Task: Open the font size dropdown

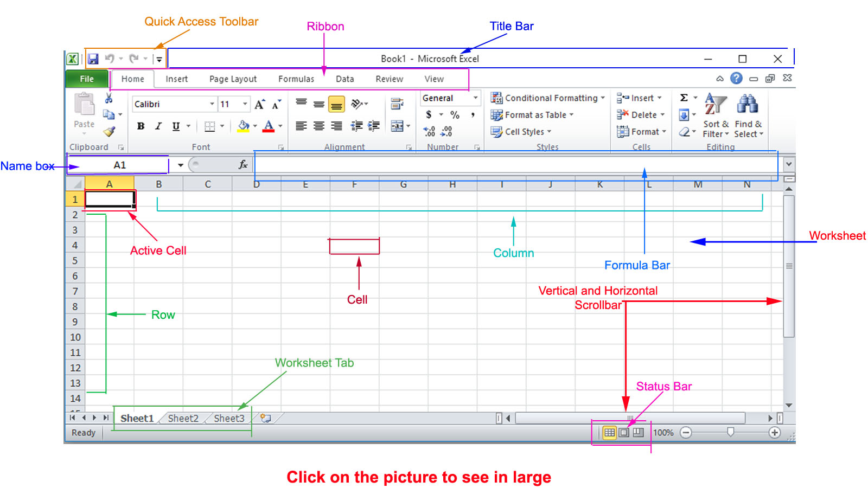Action: click(244, 104)
